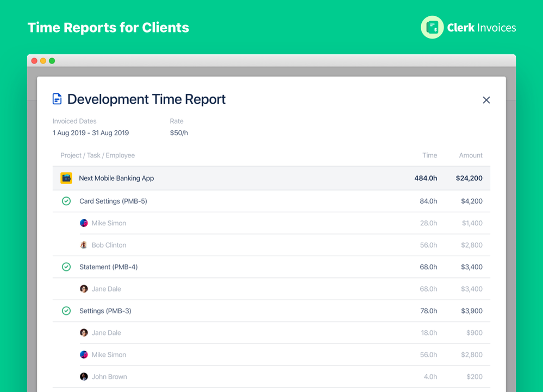Sort by the Amount column header
The width and height of the screenshot is (543, 392).
[470, 155]
